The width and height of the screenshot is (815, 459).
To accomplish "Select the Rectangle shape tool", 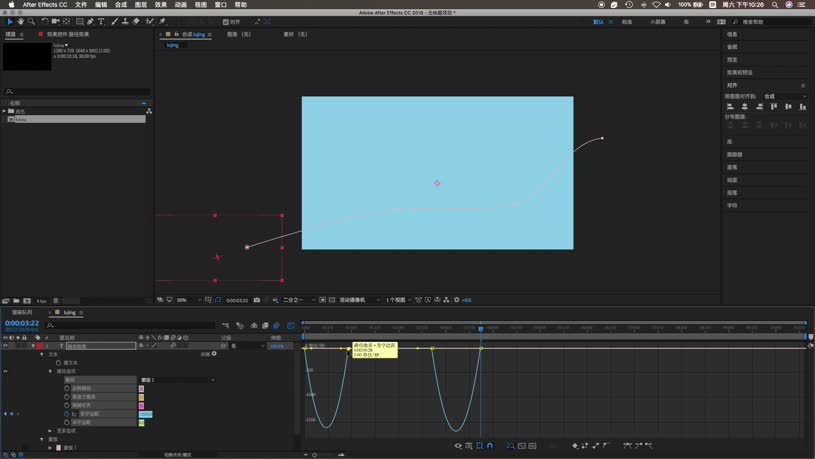I will 80,21.
